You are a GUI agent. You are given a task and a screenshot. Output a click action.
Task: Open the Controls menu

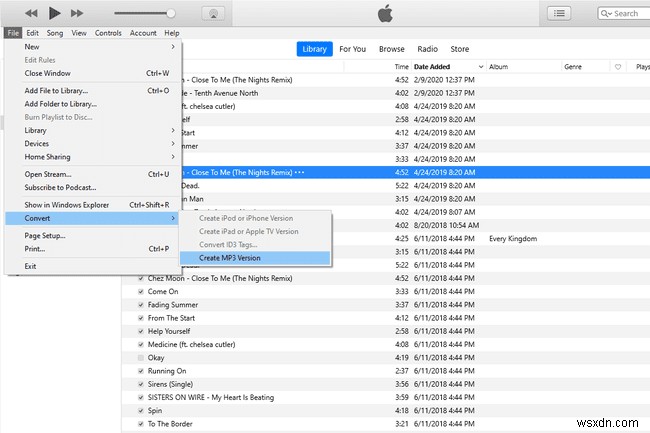pyautogui.click(x=108, y=33)
